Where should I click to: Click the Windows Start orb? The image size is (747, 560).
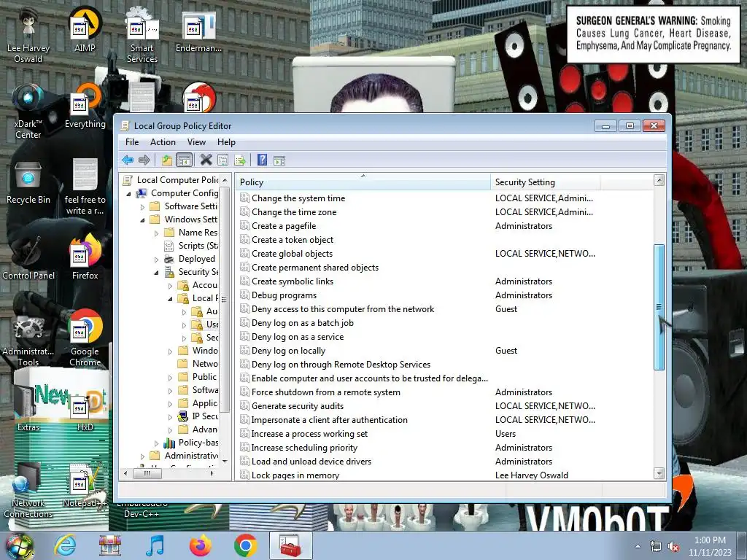[x=20, y=545]
